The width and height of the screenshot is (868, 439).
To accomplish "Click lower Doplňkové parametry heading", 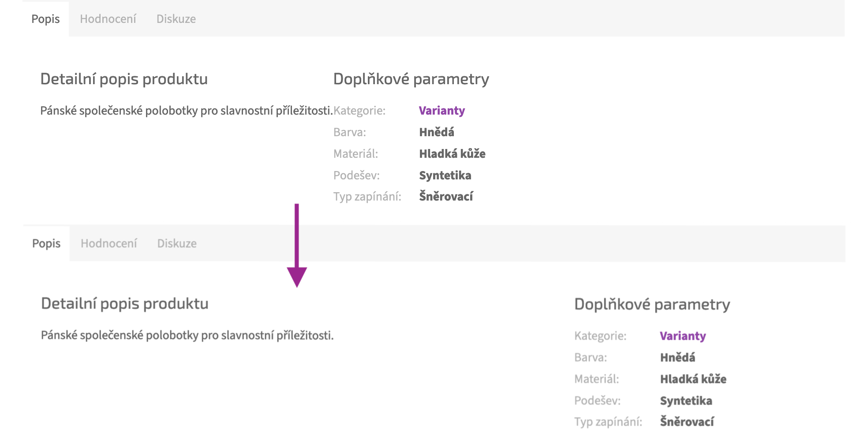I will coord(652,304).
